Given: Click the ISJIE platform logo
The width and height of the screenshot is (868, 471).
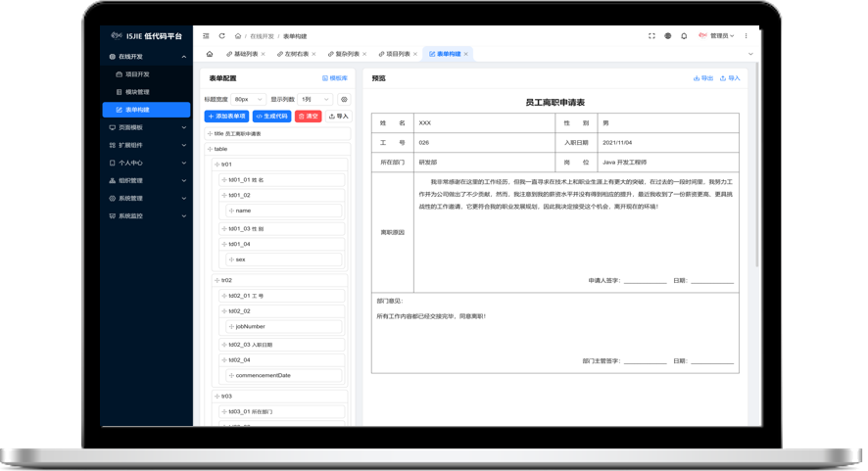Looking at the screenshot, I should click(146, 36).
